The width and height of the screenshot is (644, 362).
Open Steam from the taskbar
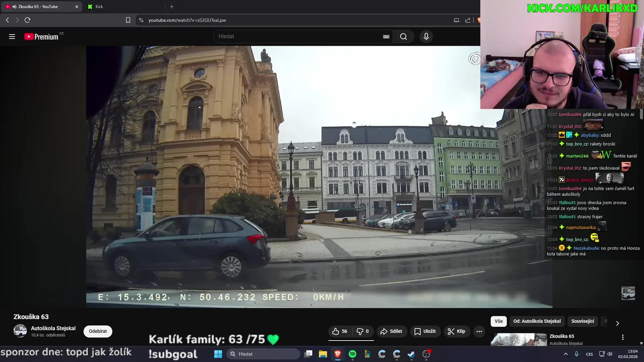(x=411, y=354)
